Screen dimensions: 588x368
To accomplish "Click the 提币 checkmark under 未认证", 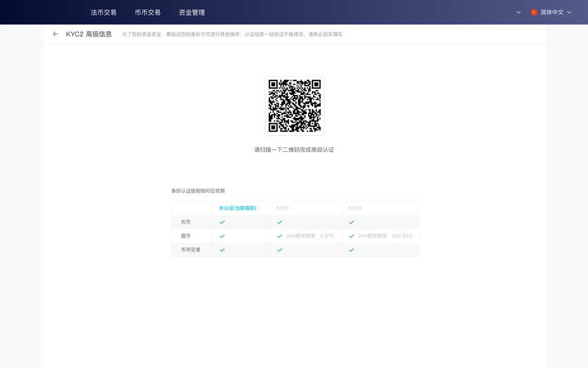I will tap(222, 236).
